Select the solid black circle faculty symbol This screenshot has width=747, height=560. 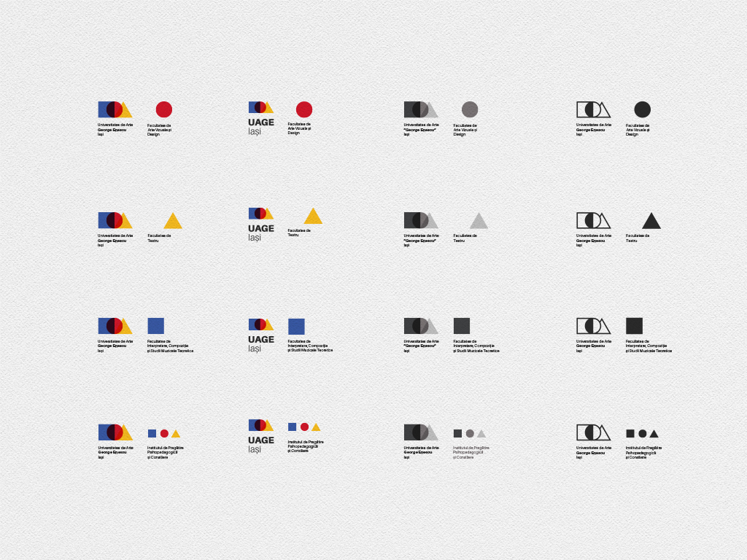642,109
